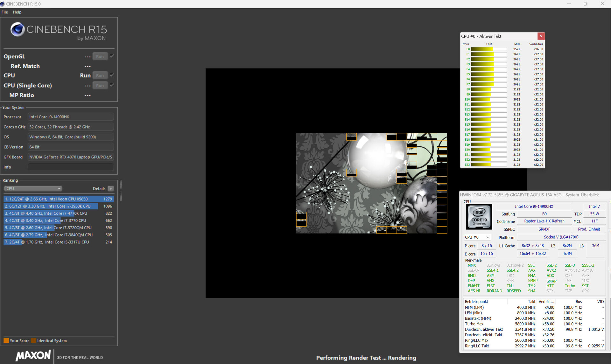Restore down the Cinebench window
Viewport: 611px width, 364px height.
pos(585,4)
